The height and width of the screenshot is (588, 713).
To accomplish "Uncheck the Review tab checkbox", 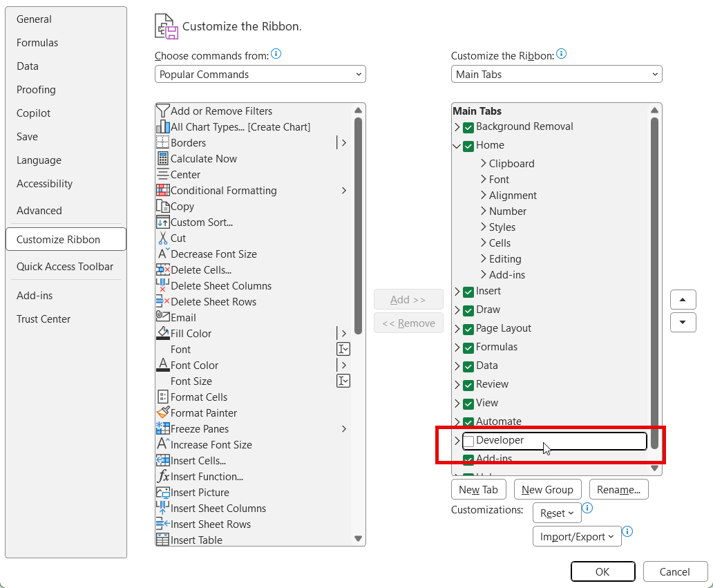I will point(468,385).
